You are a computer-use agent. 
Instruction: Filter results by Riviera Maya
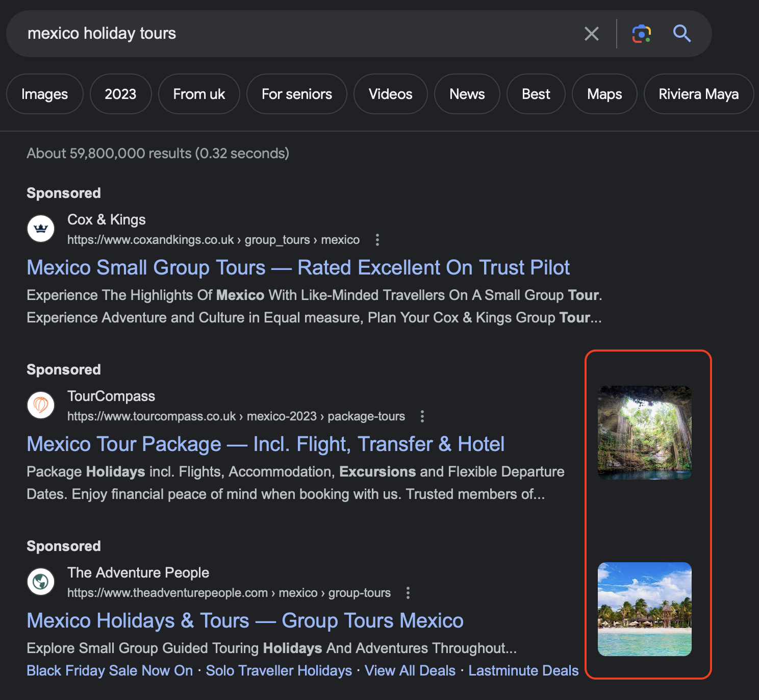point(698,94)
